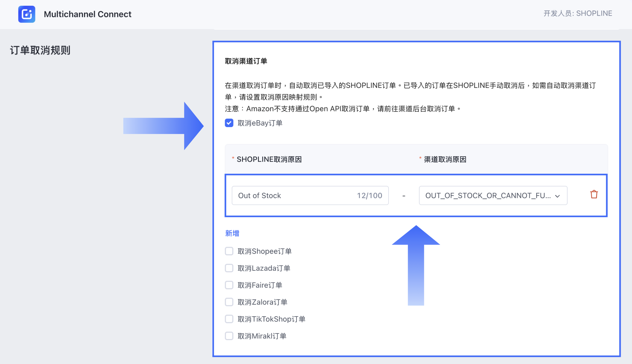
Task: Click the chevron arrow in channel reason dropdown
Action: [558, 196]
